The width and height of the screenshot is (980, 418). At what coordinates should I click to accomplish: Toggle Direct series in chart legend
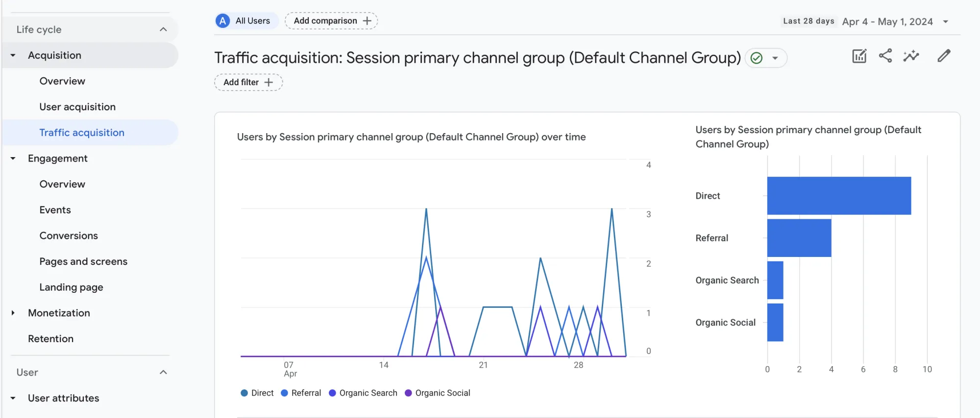point(257,393)
